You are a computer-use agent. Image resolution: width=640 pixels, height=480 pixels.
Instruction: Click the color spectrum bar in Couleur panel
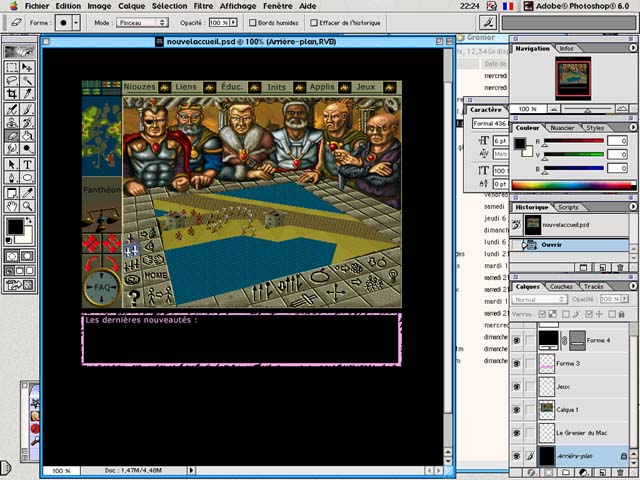573,185
